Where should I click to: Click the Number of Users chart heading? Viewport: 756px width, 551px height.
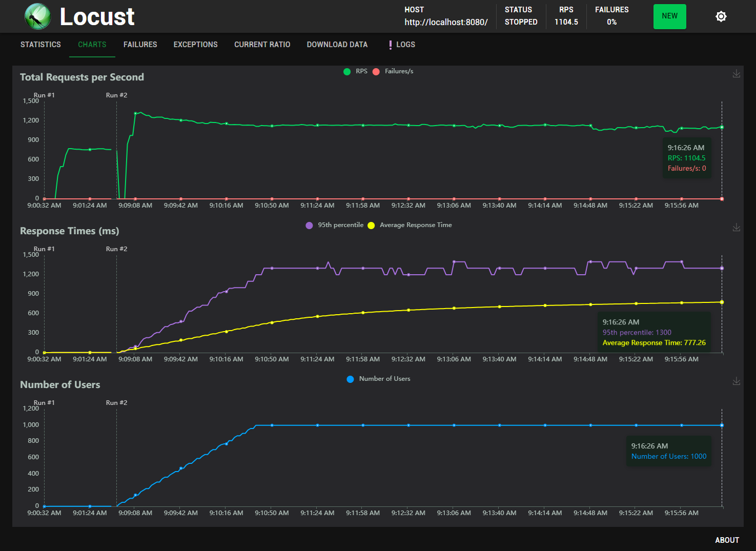click(x=60, y=385)
